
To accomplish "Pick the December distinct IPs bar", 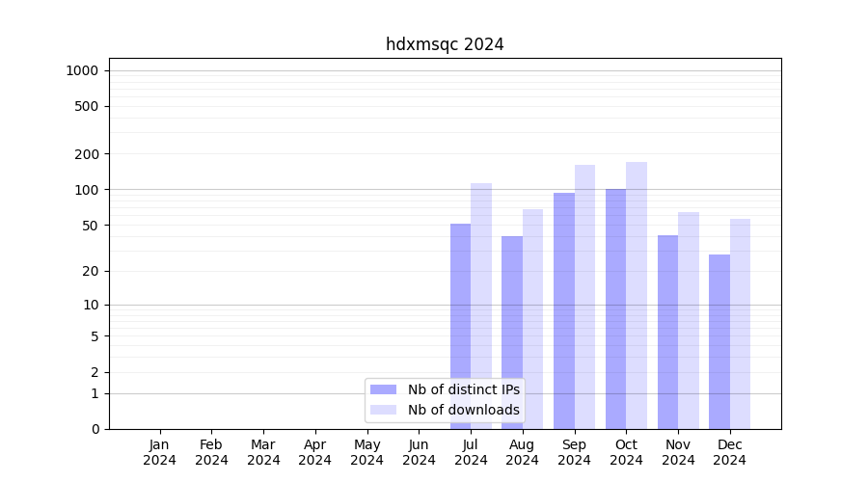I will (719, 342).
